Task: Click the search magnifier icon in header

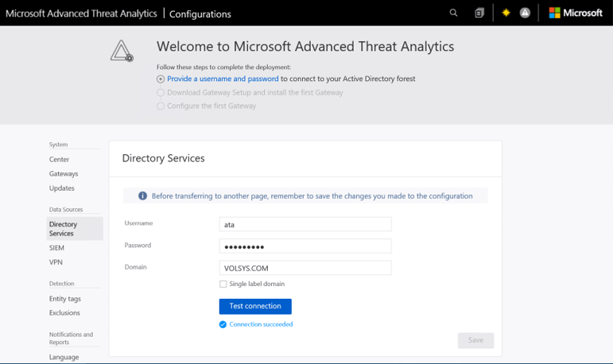Action: (x=454, y=13)
